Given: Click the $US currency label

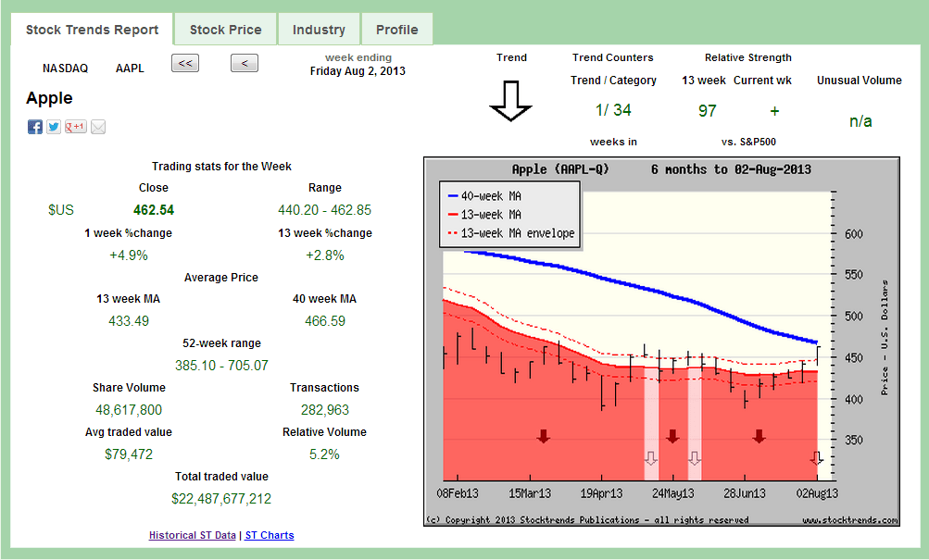Looking at the screenshot, I should (x=61, y=210).
